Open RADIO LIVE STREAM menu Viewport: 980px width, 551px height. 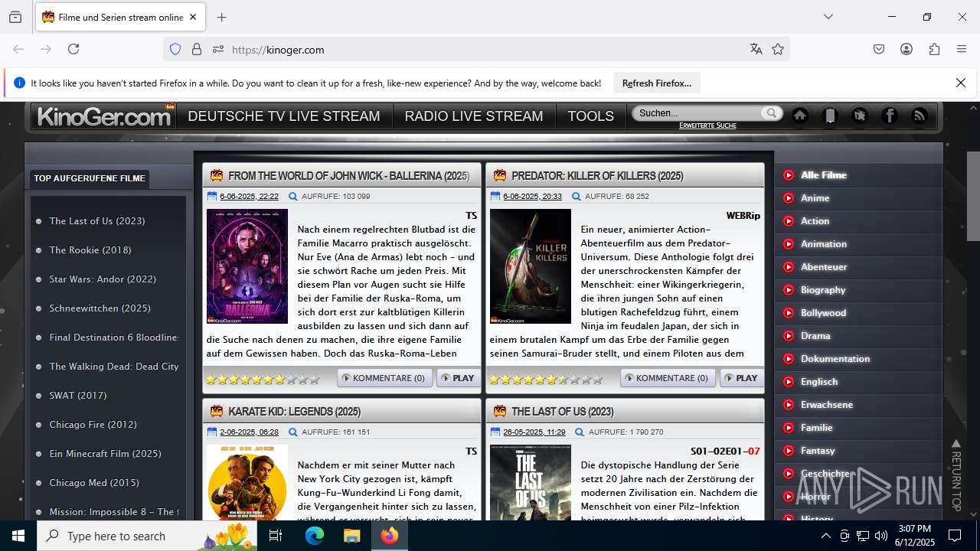point(474,116)
